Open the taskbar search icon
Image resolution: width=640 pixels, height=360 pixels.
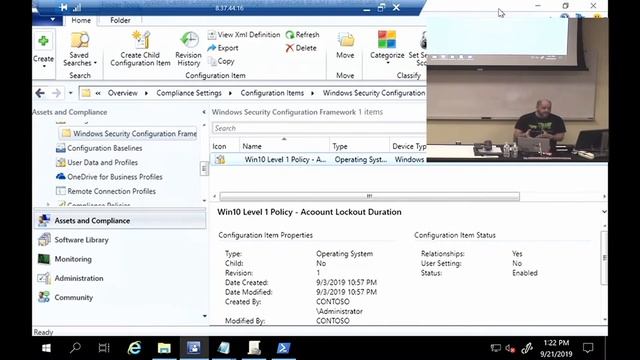(75, 348)
